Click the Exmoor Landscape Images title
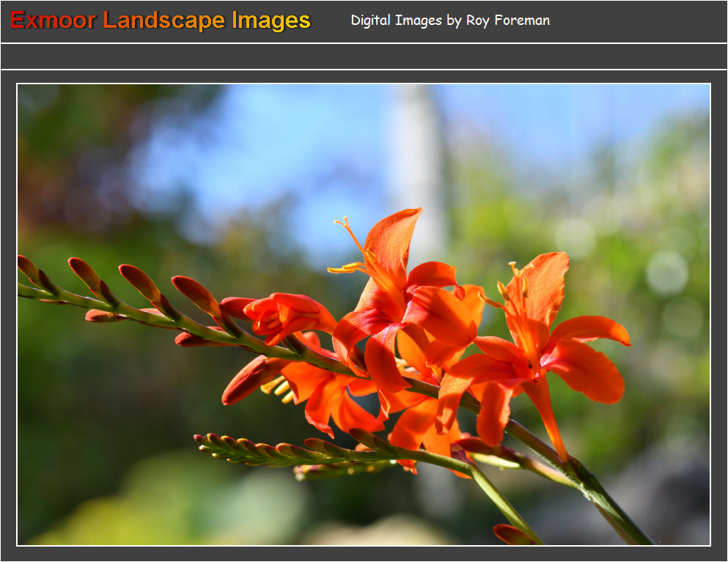The width and height of the screenshot is (728, 562). [x=161, y=21]
